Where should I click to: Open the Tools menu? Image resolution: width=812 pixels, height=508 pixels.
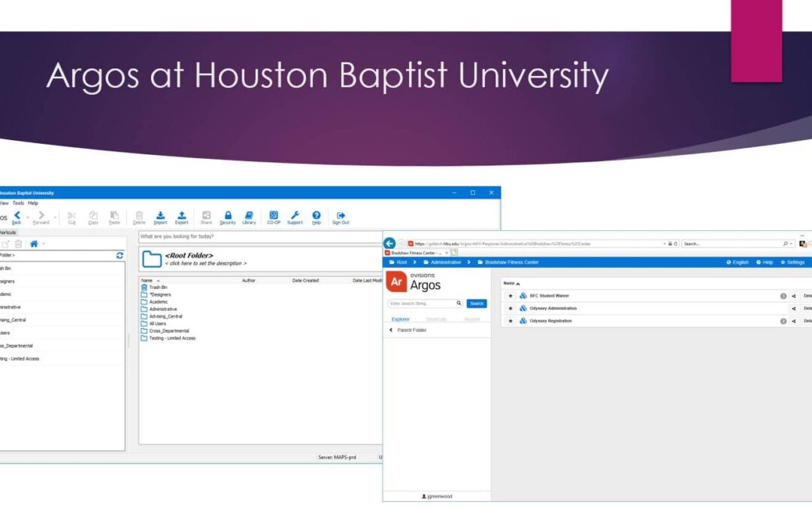19,203
